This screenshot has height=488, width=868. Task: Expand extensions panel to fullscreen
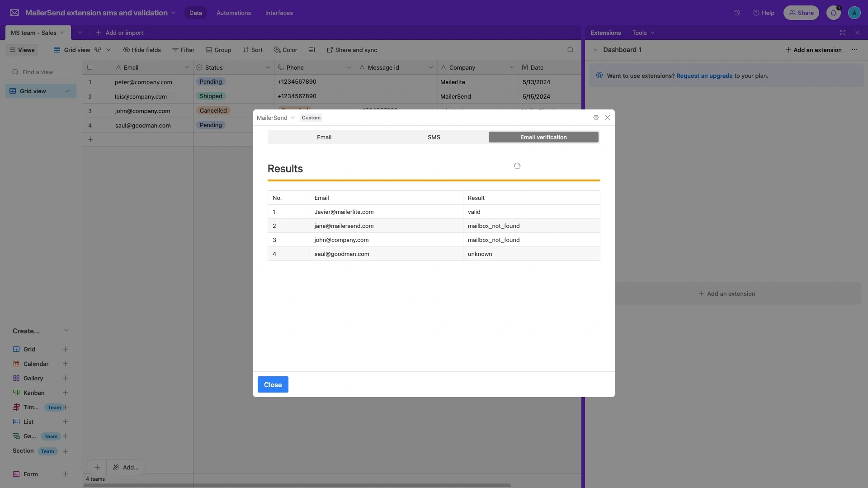coord(842,33)
